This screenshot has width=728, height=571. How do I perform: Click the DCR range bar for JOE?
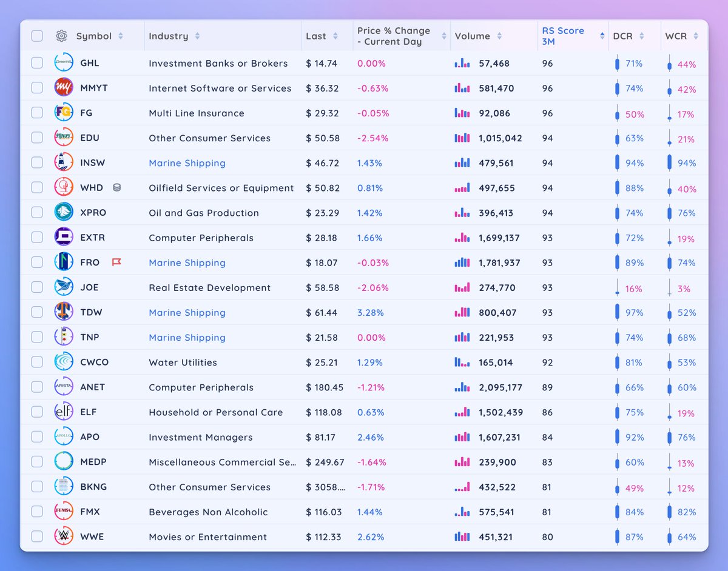coord(618,287)
